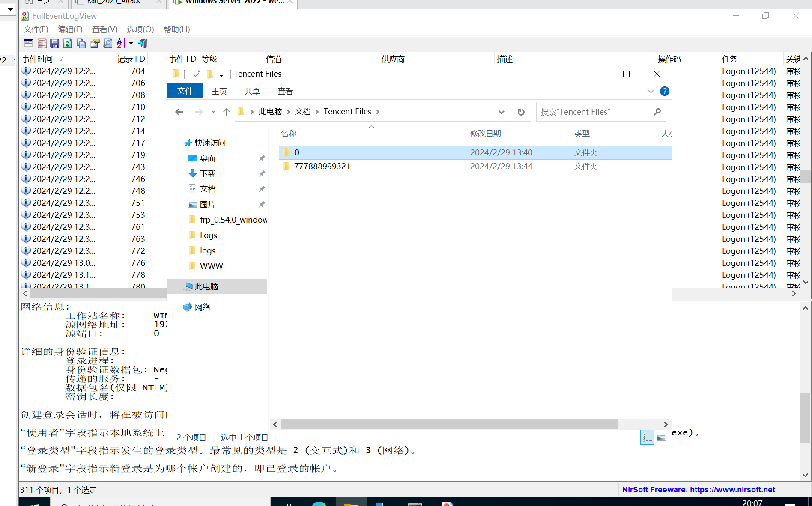Viewport: 812px width, 506px height.
Task: Open 下载 in quick access
Action: (x=208, y=174)
